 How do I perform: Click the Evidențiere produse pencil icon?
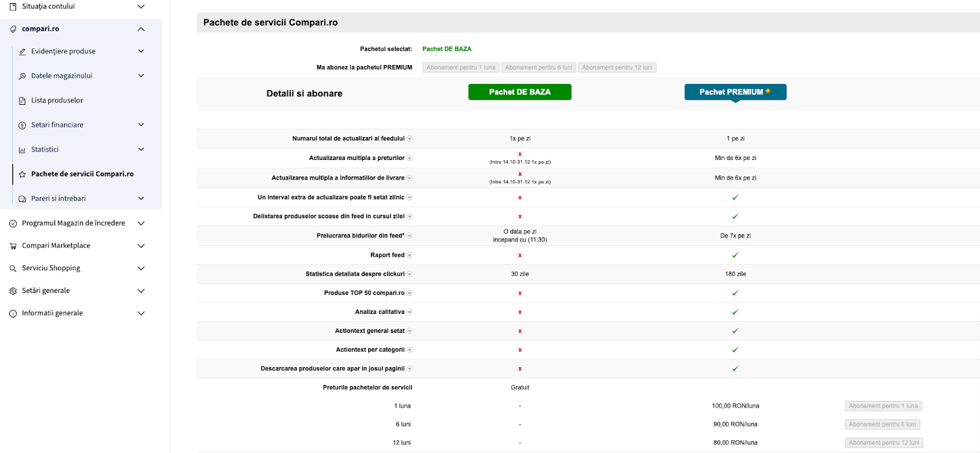22,51
